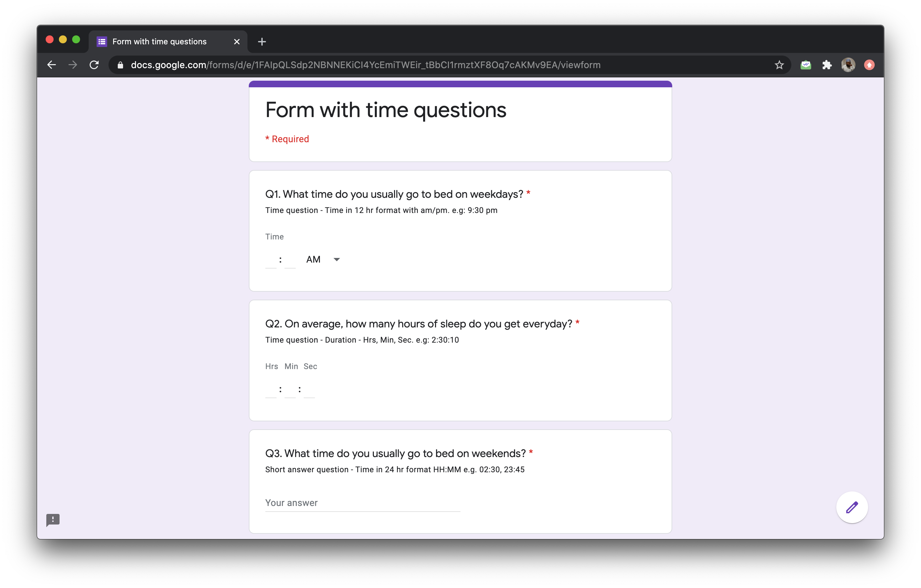Click the feedback exclamation mark icon
This screenshot has width=921, height=588.
[53, 520]
